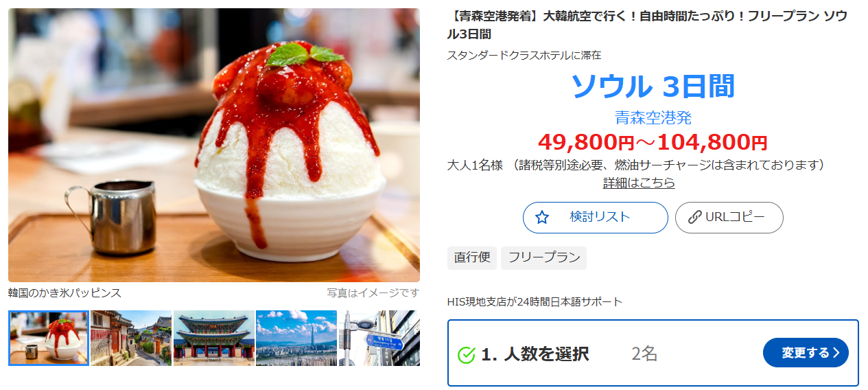Click the 直行便 tag
868x390 pixels.
tap(472, 258)
